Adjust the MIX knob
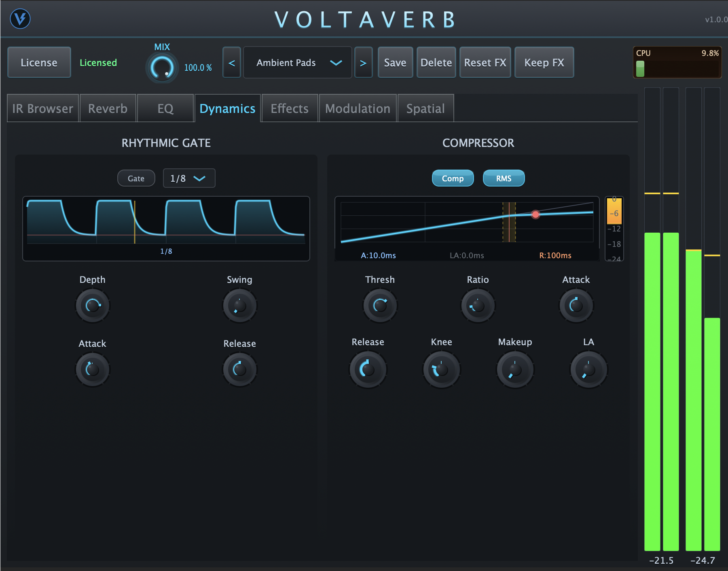 click(x=162, y=68)
